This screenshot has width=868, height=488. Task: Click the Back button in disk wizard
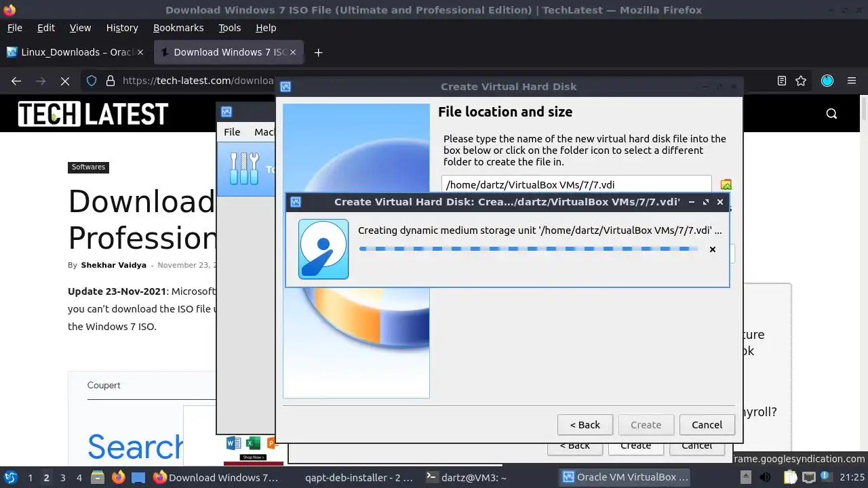point(585,425)
